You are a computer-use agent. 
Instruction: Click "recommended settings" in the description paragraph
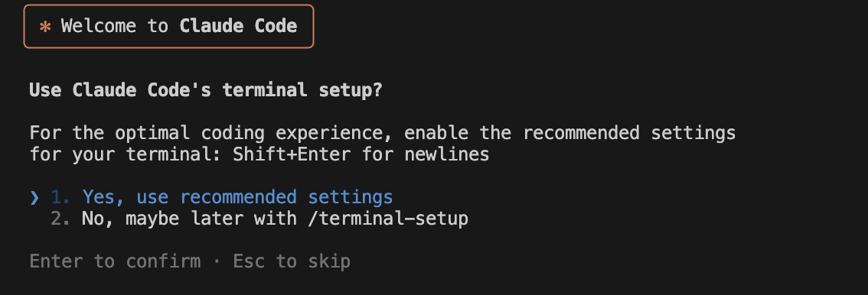tap(629, 133)
